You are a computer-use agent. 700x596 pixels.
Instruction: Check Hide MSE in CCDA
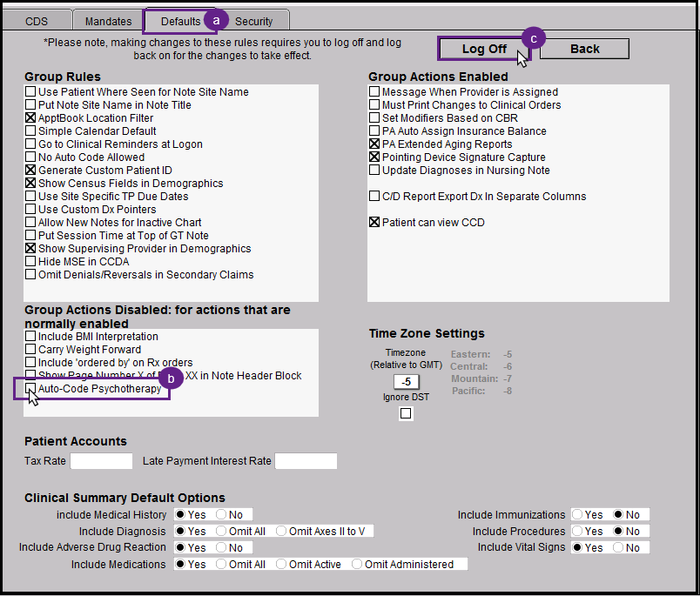31,262
